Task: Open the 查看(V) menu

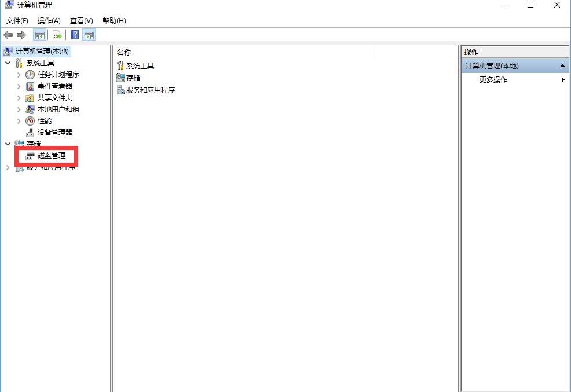Action: click(81, 21)
